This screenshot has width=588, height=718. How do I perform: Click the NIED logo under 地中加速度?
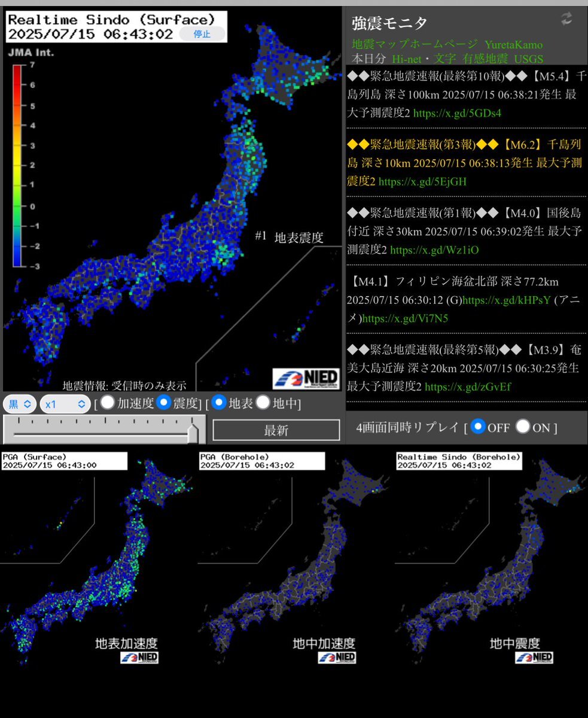click(x=337, y=658)
